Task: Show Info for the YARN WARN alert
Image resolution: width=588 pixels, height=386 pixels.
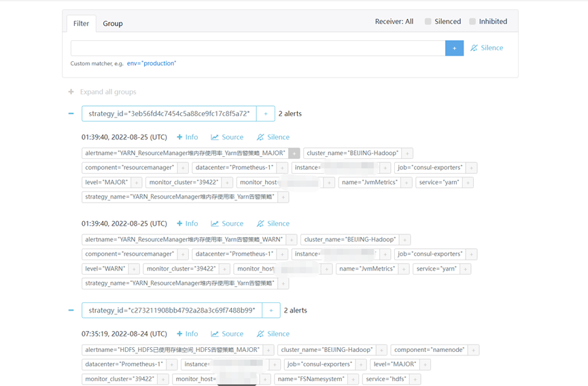Action: pos(188,224)
